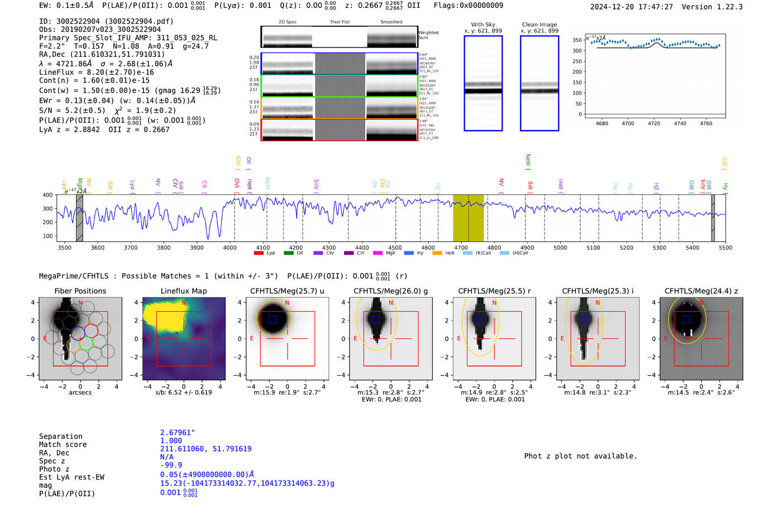
Task: Click the red-bordered fiber spectrum row
Action: [x=339, y=130]
